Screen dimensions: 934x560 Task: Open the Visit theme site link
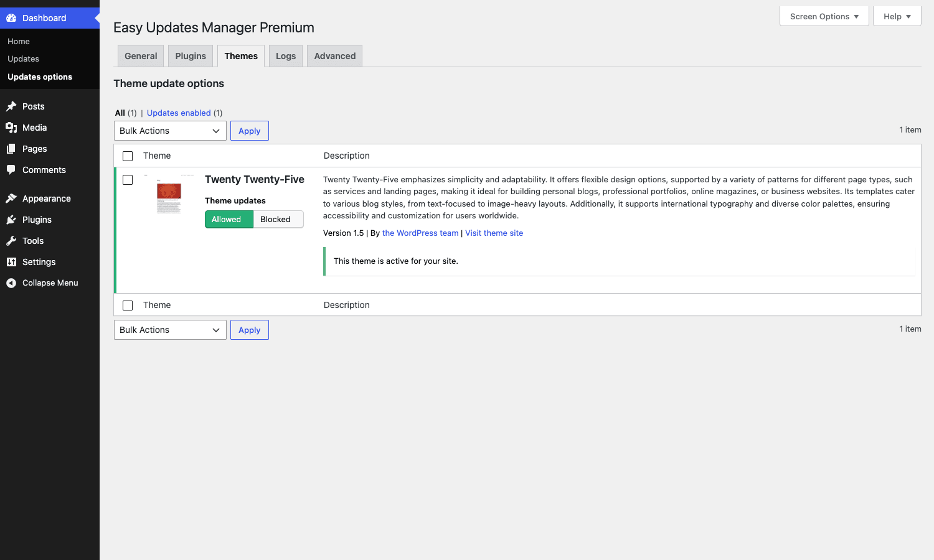coord(494,233)
